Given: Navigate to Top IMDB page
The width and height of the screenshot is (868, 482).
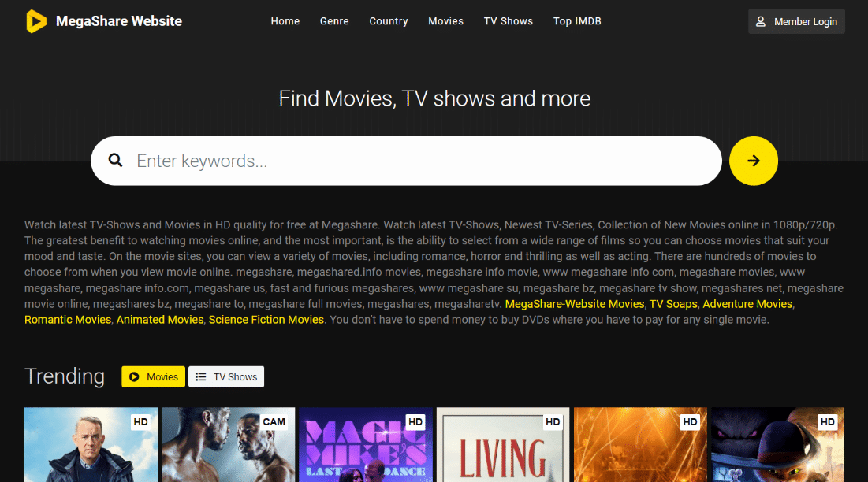Looking at the screenshot, I should click(577, 21).
